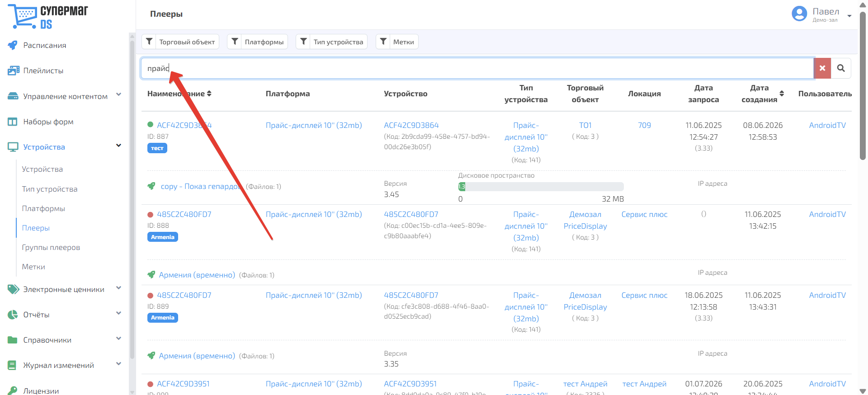Click the Устройства monitor icon
Screen dimensions: 868x395
(13, 147)
